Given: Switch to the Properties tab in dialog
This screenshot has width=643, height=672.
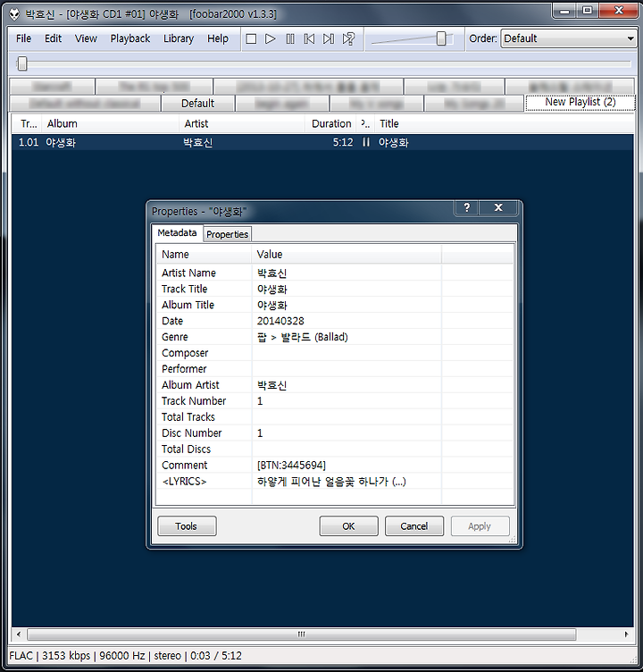Looking at the screenshot, I should (x=227, y=234).
